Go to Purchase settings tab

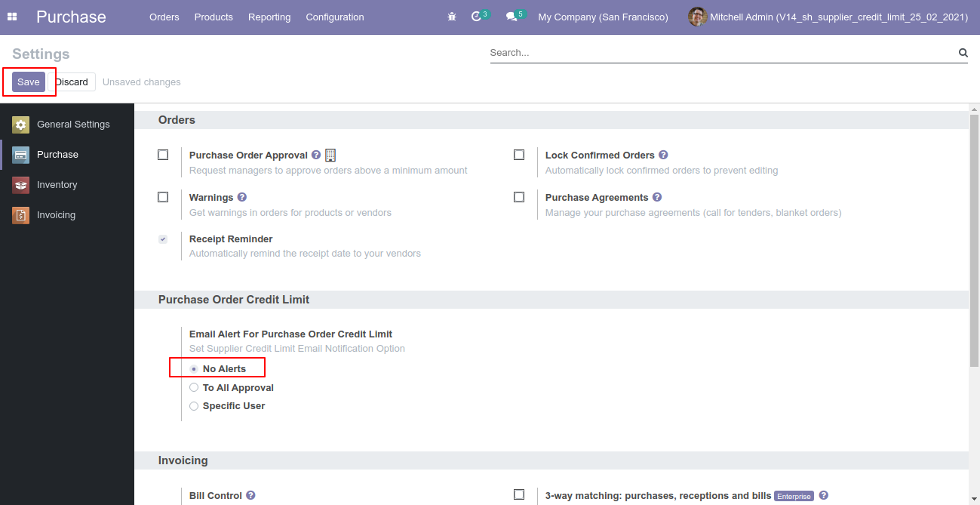coord(67,155)
